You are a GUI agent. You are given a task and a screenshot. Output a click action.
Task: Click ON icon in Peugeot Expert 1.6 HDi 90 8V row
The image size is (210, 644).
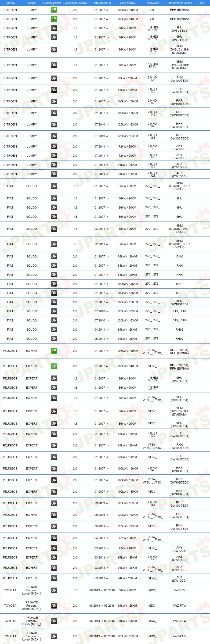pos(54,388)
